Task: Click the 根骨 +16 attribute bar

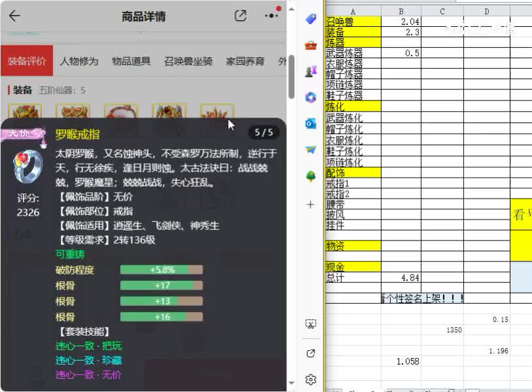Action: (x=161, y=317)
